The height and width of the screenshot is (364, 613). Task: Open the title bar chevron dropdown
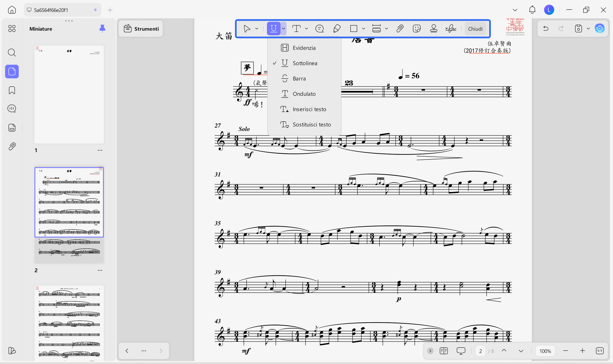[x=515, y=10]
